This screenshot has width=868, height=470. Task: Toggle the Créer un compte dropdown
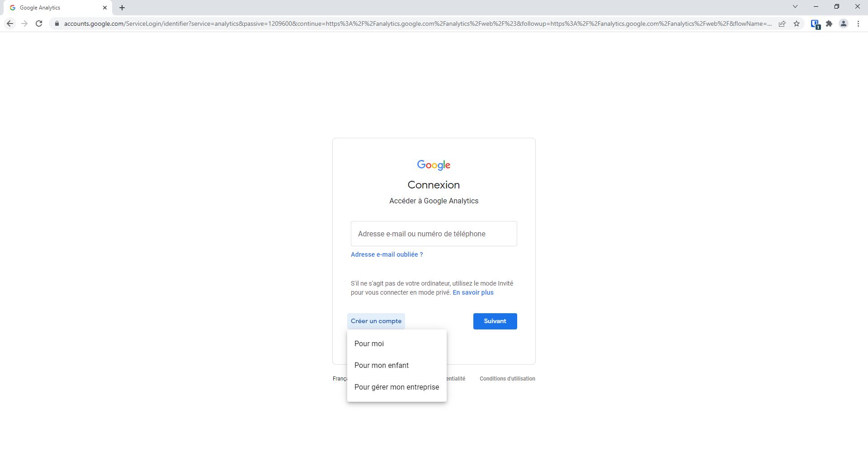[x=376, y=321]
